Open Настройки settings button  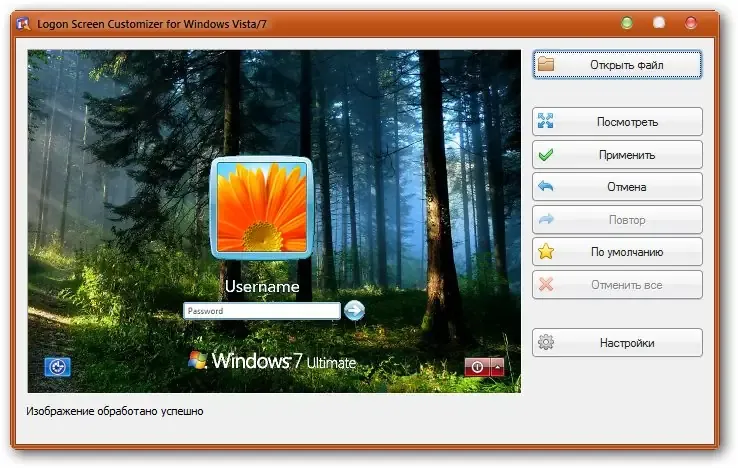[617, 342]
